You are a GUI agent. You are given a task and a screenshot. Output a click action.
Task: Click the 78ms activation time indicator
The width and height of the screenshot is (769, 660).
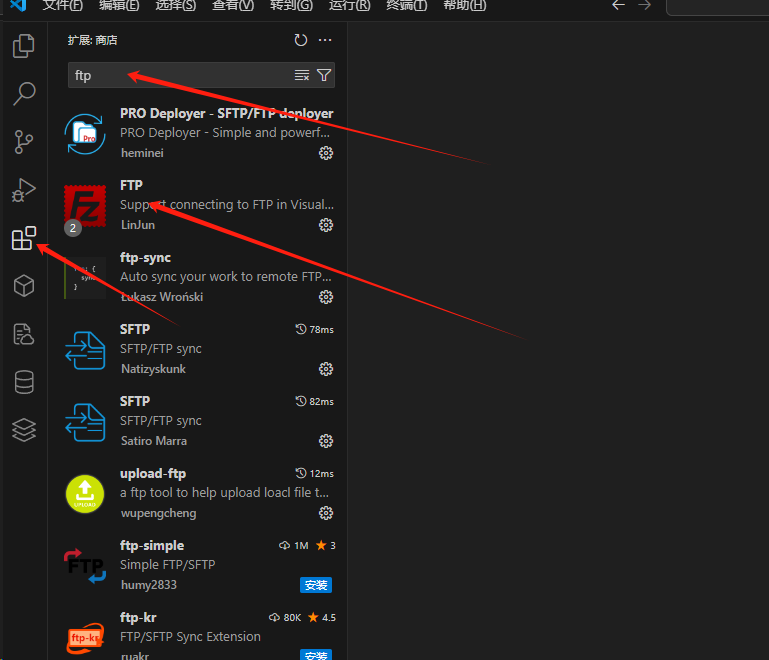coord(314,330)
